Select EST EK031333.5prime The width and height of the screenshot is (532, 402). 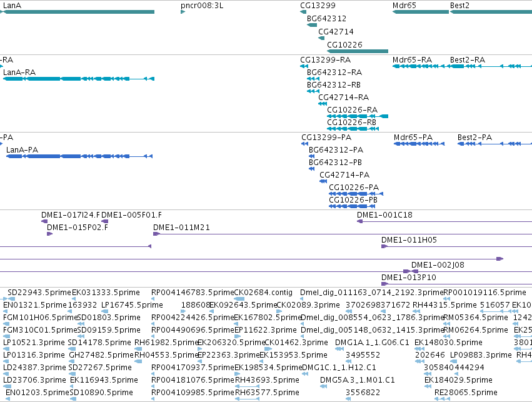coord(106,293)
